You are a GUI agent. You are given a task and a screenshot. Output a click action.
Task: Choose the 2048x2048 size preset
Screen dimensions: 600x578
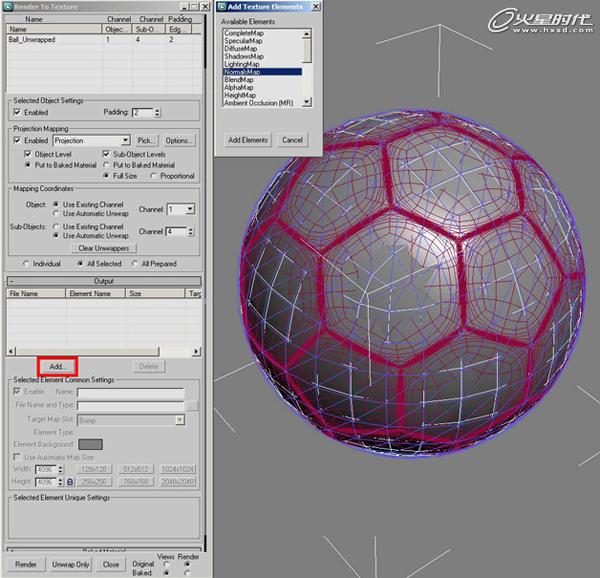pyautogui.click(x=178, y=482)
